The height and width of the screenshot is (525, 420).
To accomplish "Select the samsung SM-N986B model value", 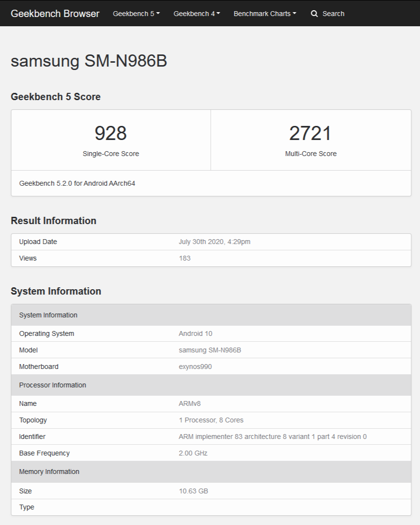I will click(210, 350).
